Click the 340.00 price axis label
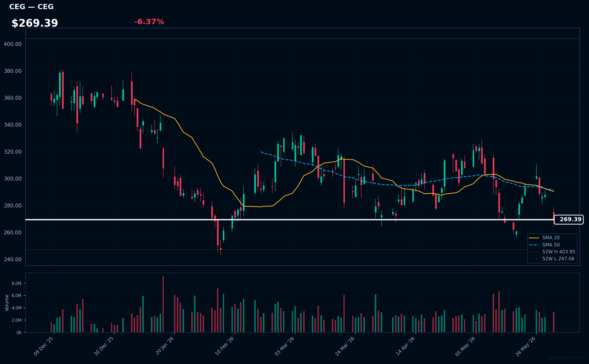The height and width of the screenshot is (364, 589). (x=13, y=125)
